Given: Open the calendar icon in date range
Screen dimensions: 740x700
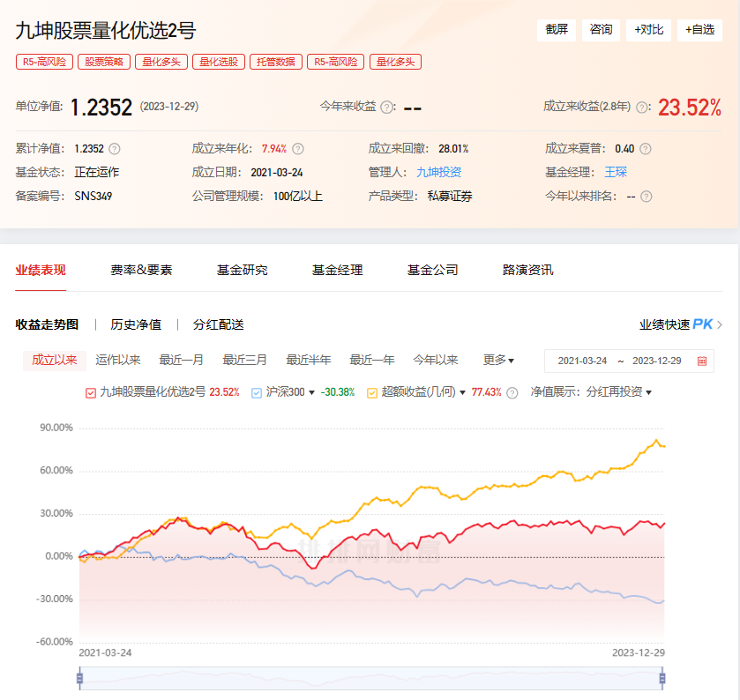Looking at the screenshot, I should tap(702, 361).
